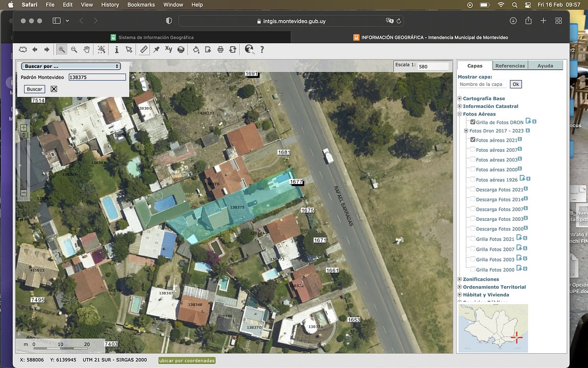Click the ubicar por coordenadas button

[x=187, y=360]
